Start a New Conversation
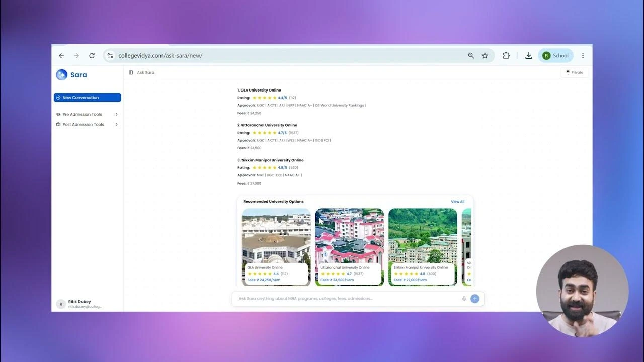This screenshot has width=644, height=362. pyautogui.click(x=88, y=98)
